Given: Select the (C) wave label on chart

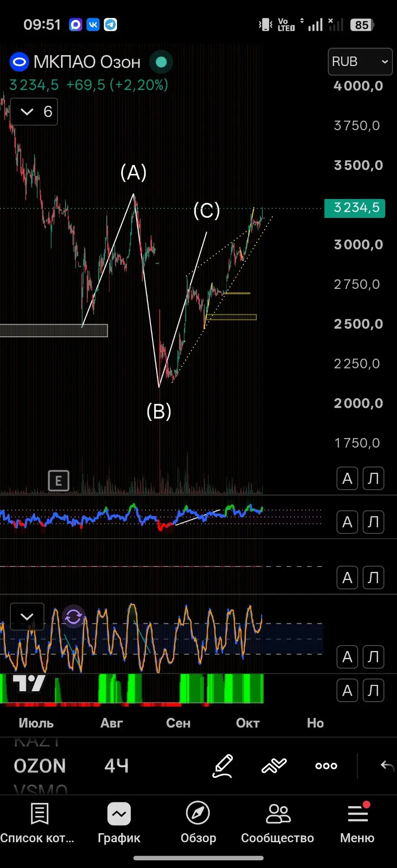Looking at the screenshot, I should pos(207,211).
